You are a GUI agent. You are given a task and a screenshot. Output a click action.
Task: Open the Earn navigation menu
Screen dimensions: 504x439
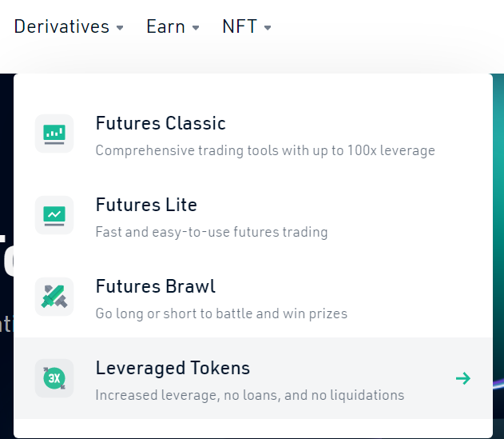(x=165, y=26)
